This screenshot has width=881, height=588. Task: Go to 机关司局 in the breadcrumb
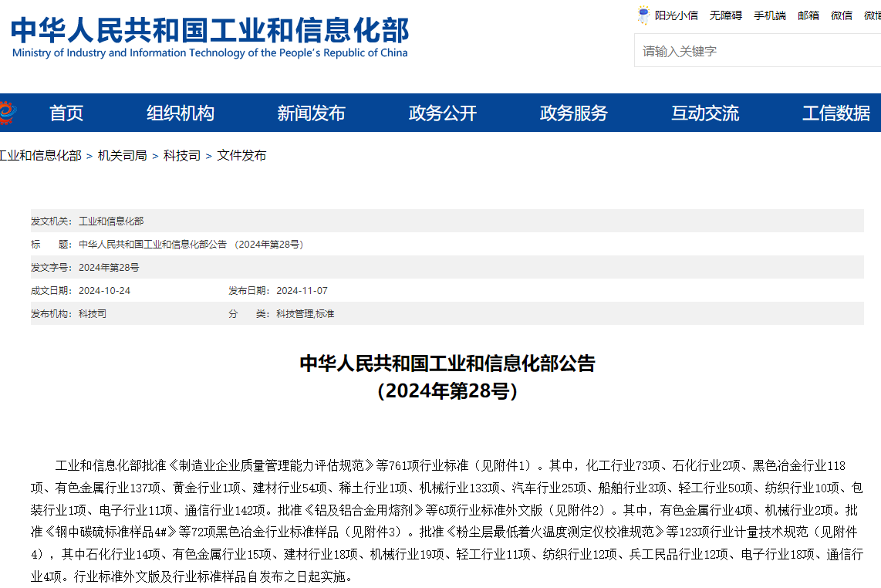click(122, 156)
